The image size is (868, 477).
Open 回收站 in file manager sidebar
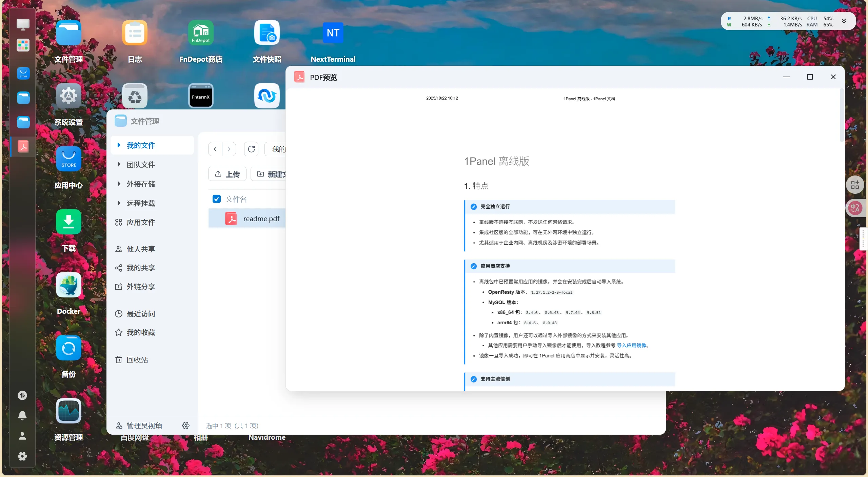[137, 360]
